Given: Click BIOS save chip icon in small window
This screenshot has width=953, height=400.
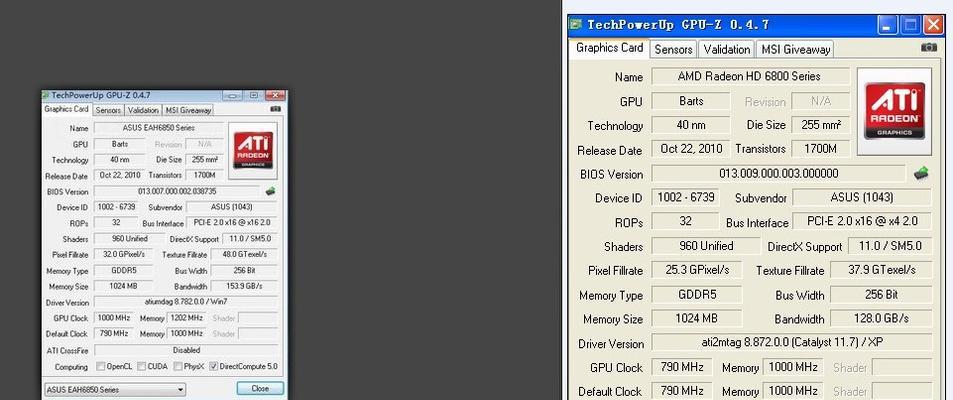Looking at the screenshot, I should (270, 191).
